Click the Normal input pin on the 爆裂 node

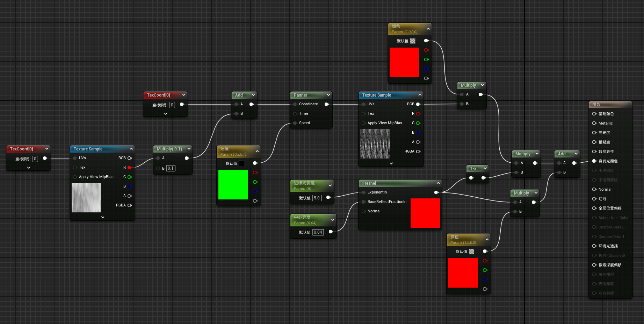(x=594, y=189)
